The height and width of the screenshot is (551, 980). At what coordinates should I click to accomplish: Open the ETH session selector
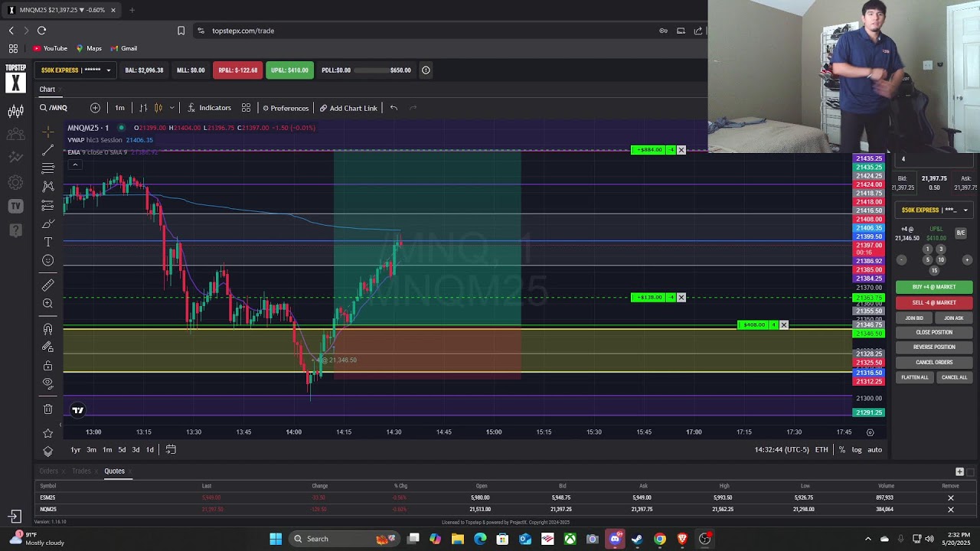[x=822, y=450]
